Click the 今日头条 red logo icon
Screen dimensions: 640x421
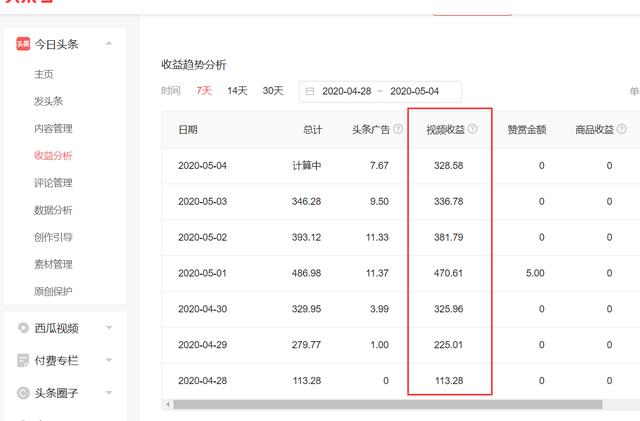pyautogui.click(x=23, y=44)
